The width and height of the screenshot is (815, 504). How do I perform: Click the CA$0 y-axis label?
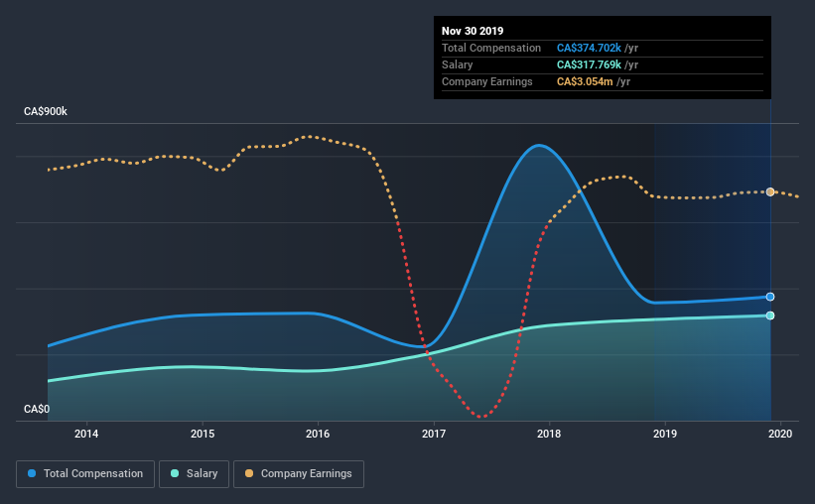coord(37,409)
